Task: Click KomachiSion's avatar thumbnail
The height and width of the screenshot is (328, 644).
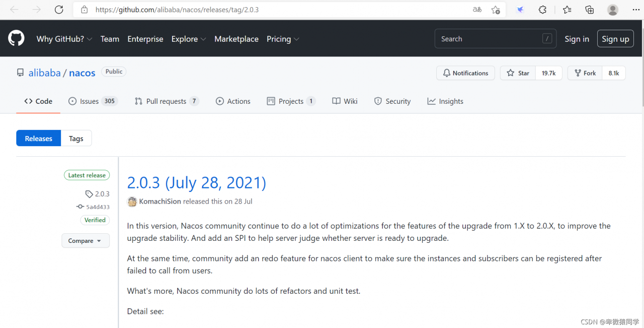Action: click(x=132, y=202)
